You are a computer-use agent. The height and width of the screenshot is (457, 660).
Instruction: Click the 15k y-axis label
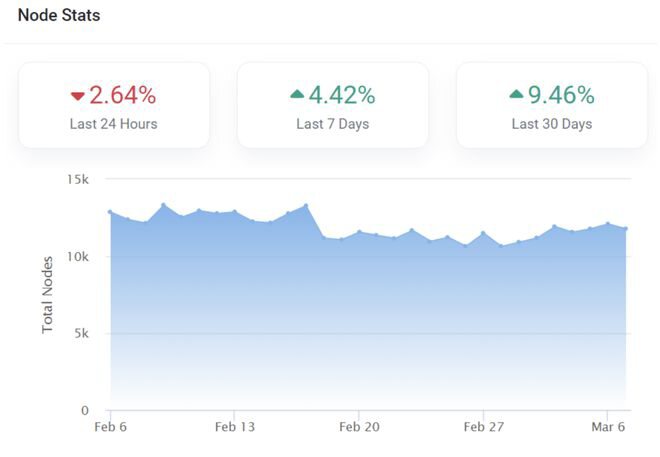[x=78, y=180]
